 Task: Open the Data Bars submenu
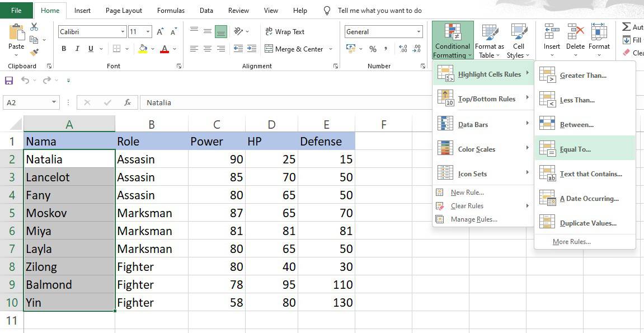[483, 125]
